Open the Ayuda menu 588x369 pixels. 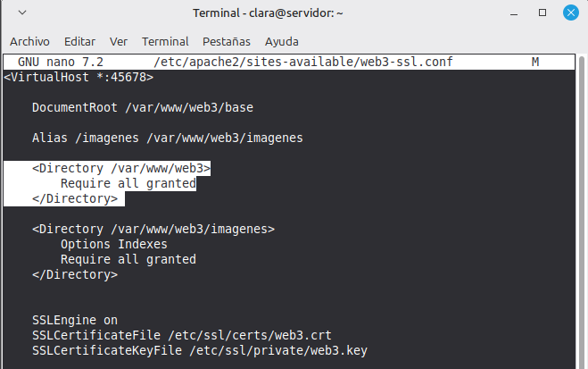coord(282,42)
